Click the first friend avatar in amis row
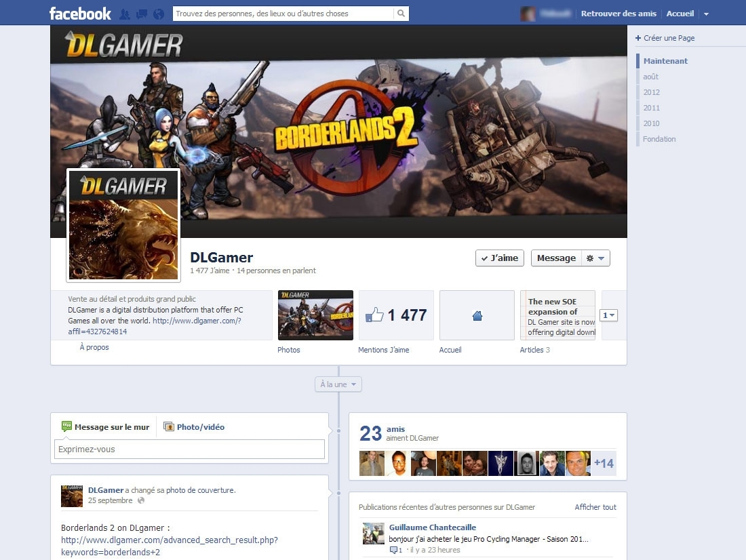Screen dimensions: 746x560 [372, 464]
